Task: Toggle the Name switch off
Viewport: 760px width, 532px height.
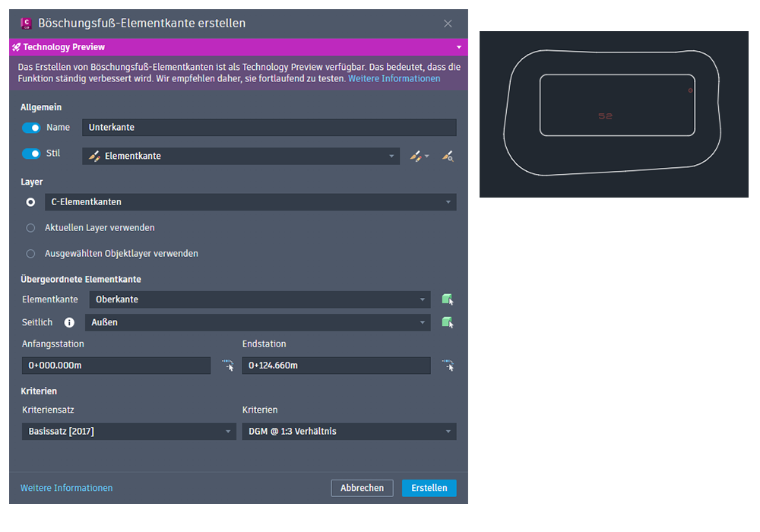Action: point(31,128)
